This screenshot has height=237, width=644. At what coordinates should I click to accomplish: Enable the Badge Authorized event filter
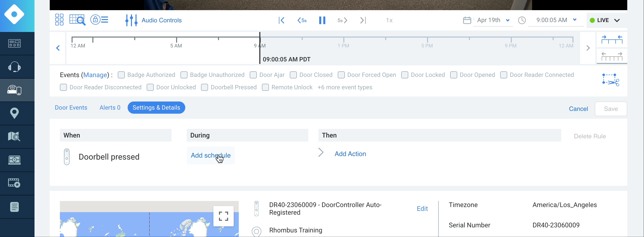click(x=121, y=75)
